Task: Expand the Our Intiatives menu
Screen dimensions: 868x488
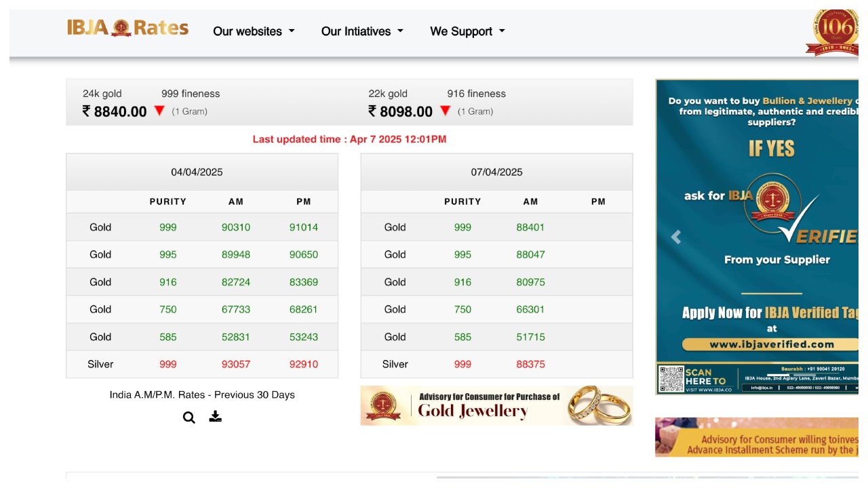Action: click(x=362, y=31)
